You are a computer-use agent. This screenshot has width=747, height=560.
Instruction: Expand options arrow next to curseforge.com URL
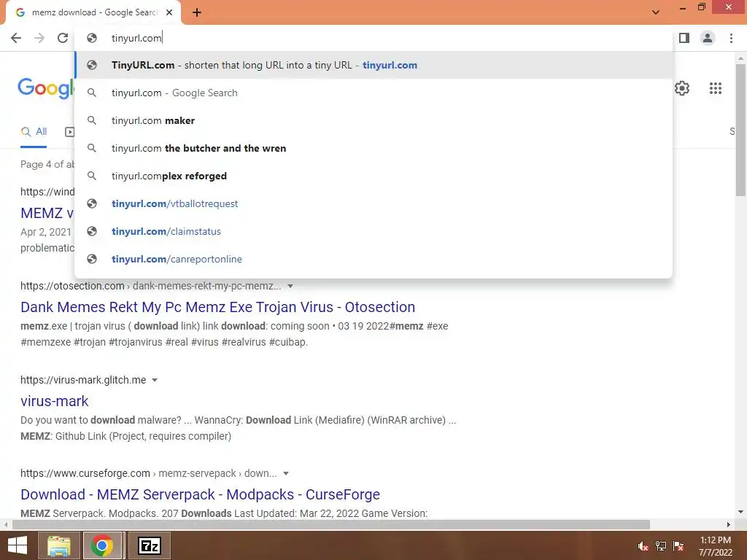coord(286,473)
